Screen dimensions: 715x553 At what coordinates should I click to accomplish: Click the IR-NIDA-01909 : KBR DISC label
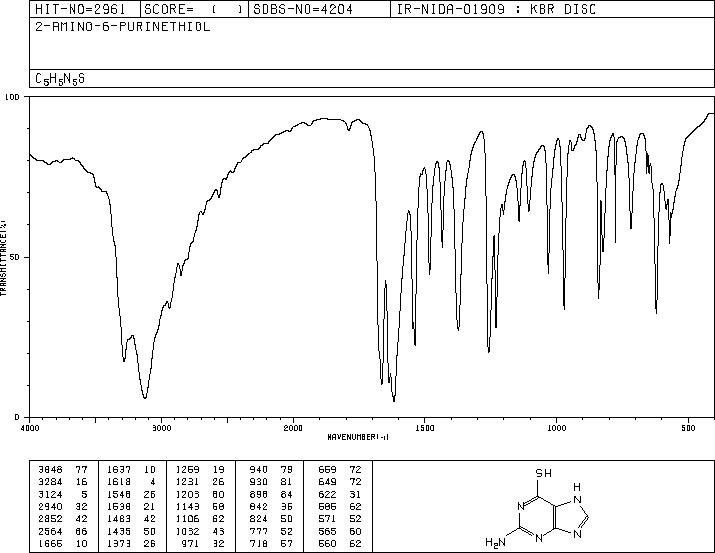click(x=496, y=9)
